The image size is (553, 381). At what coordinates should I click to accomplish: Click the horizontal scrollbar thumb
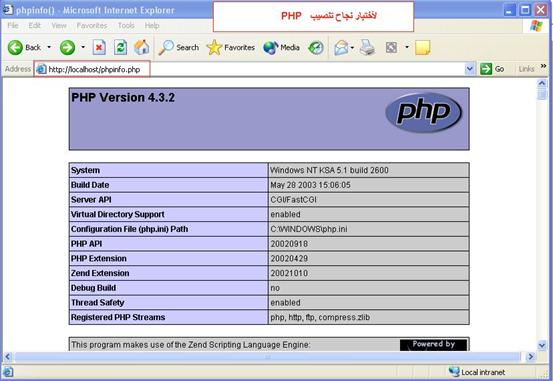click(x=267, y=357)
